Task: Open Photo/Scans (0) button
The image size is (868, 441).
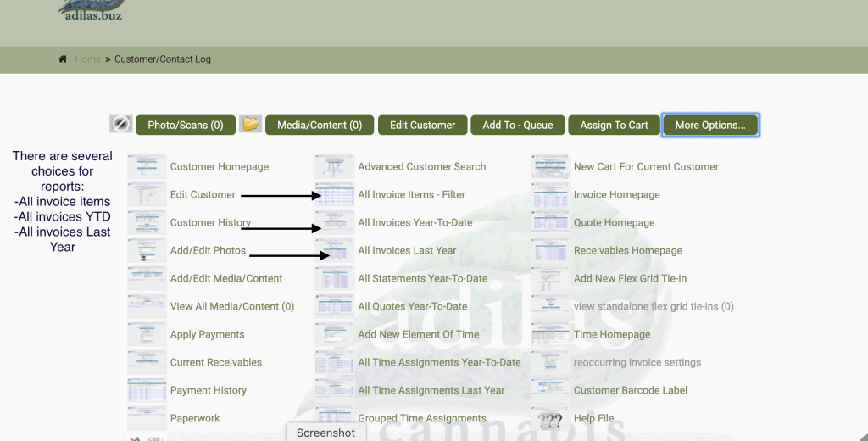Action: click(186, 126)
